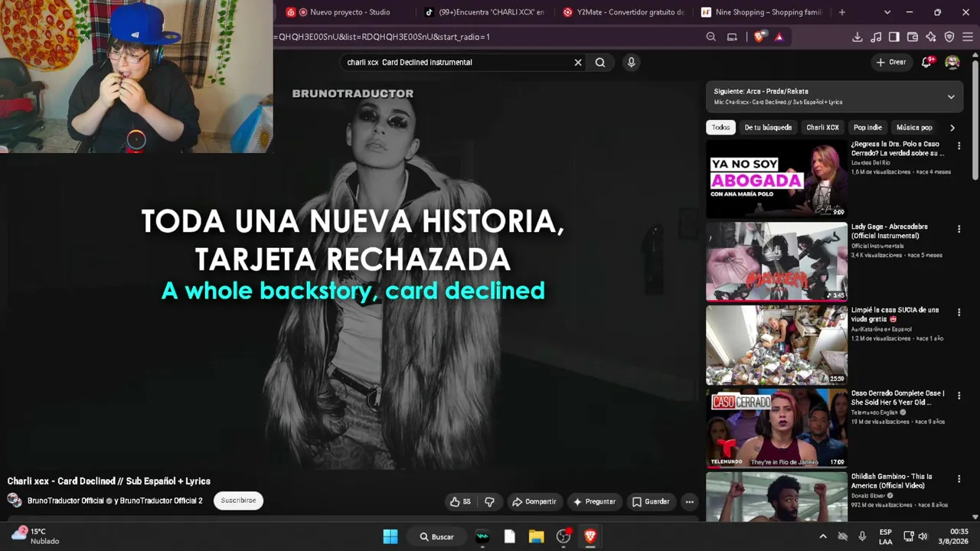The width and height of the screenshot is (980, 551).
Task: Toggle the Brave sidebar panel icon
Action: click(x=894, y=37)
